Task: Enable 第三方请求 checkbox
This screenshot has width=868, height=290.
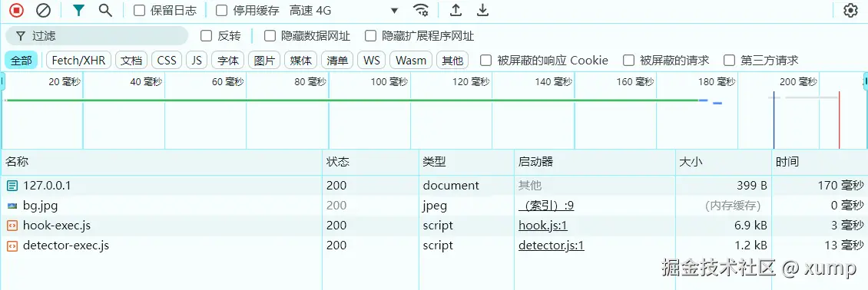Action: point(729,60)
